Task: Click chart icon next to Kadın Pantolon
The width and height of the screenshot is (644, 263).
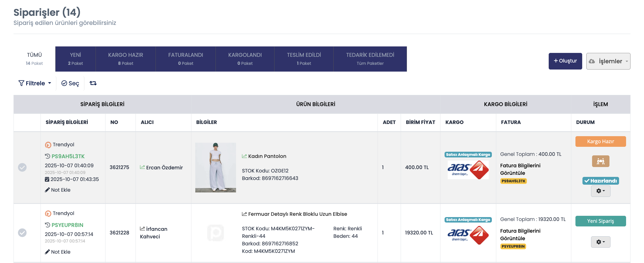Action: click(x=244, y=156)
